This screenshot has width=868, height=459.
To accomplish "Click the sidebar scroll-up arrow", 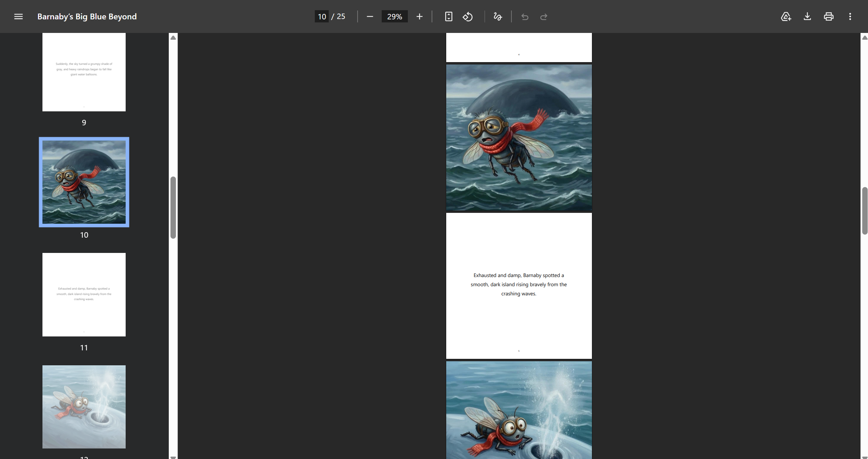I will tap(173, 38).
